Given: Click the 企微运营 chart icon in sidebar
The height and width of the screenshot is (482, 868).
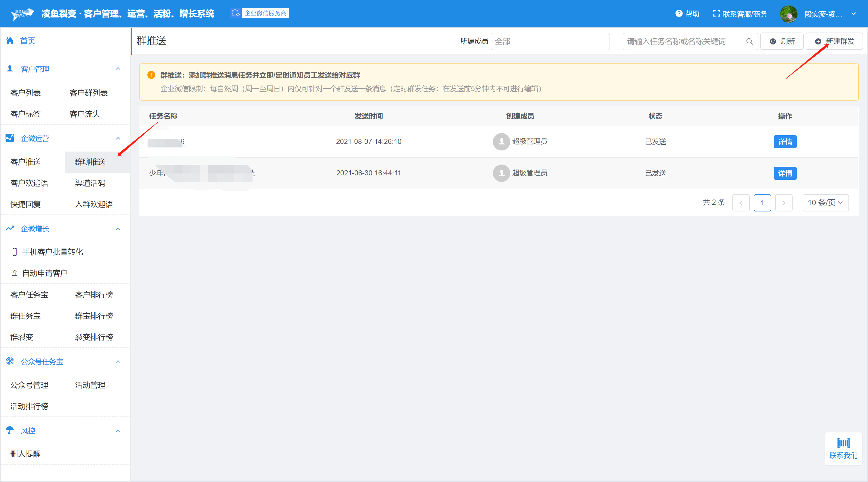Looking at the screenshot, I should 10,138.
